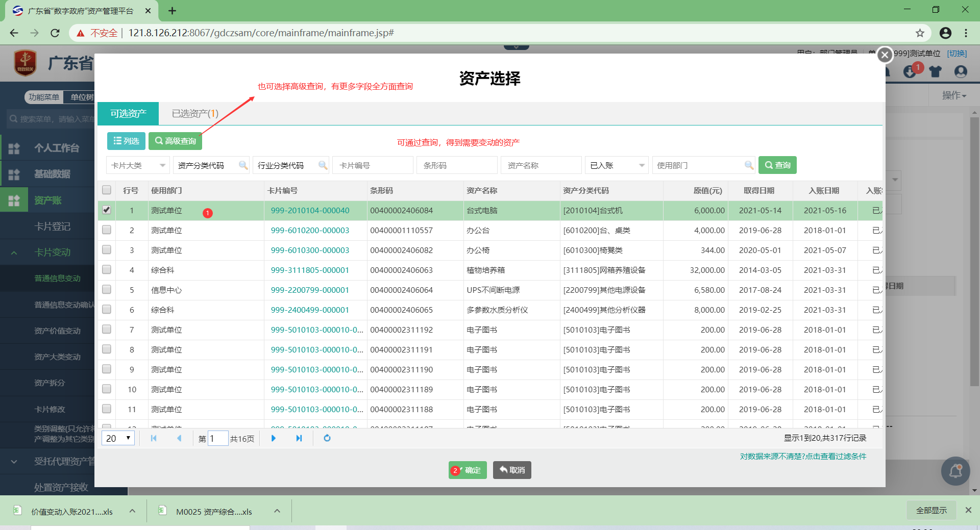980x530 pixels.
Task: Check row 7 checkbox ending 2311192
Action: 107,329
